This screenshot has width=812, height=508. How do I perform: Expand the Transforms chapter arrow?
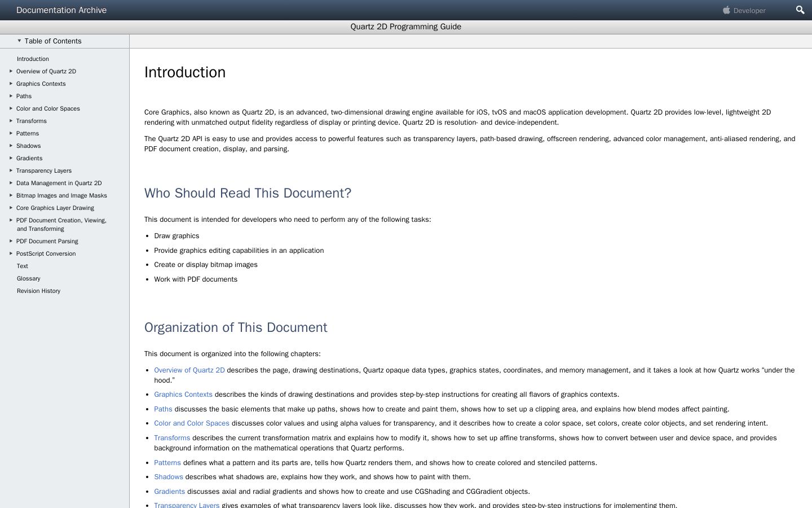(11, 121)
